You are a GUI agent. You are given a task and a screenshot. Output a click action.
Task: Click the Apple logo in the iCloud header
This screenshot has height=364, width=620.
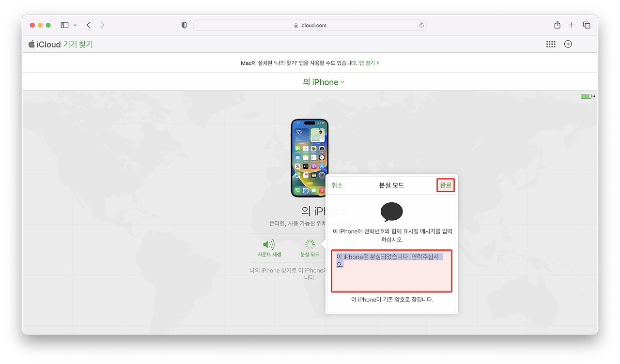click(x=31, y=44)
